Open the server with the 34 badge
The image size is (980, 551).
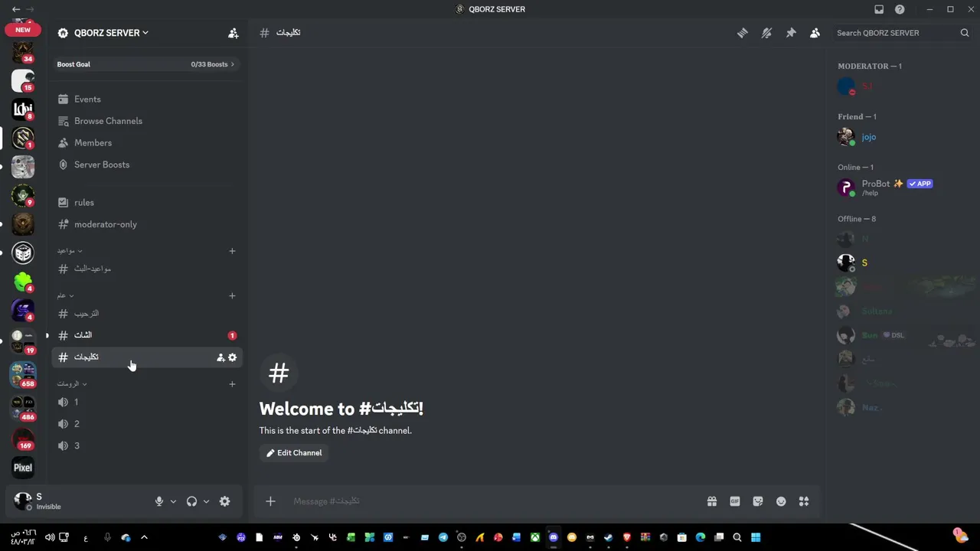point(23,52)
